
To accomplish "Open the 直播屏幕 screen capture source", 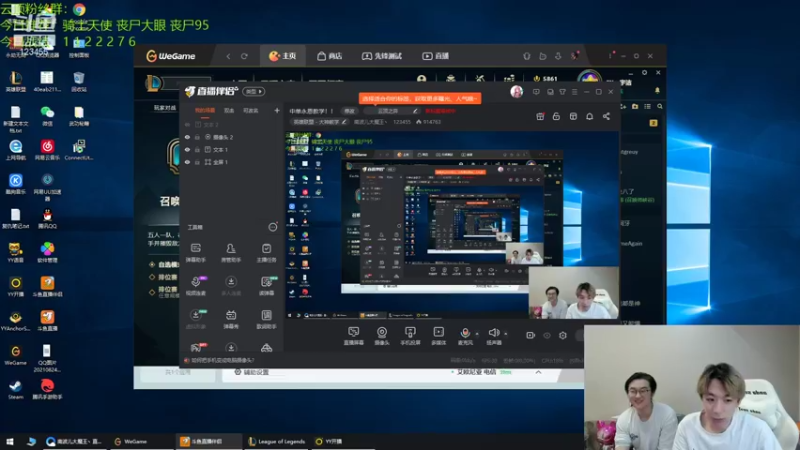I will coord(353,336).
